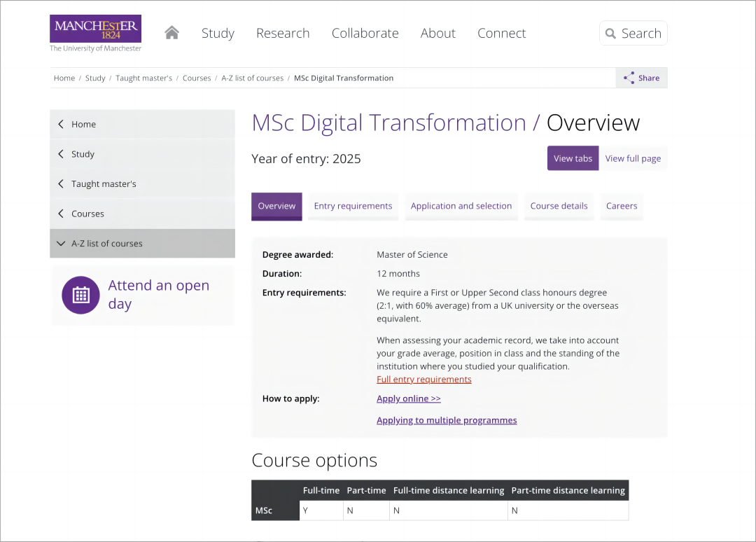The image size is (756, 542).
Task: Select the View tabs button
Action: click(x=573, y=158)
